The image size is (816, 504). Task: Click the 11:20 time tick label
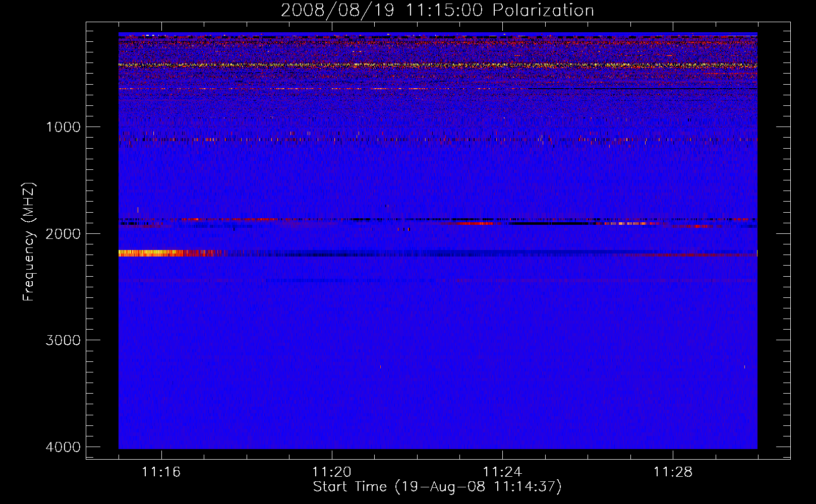coord(331,472)
